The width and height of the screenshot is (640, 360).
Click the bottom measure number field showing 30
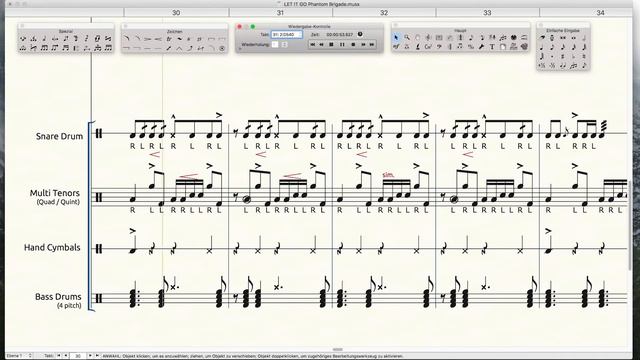coord(78,356)
